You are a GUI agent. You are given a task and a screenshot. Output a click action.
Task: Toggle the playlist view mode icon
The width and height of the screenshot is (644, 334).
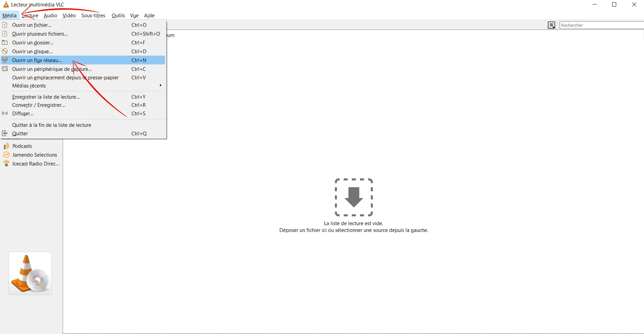(x=551, y=25)
